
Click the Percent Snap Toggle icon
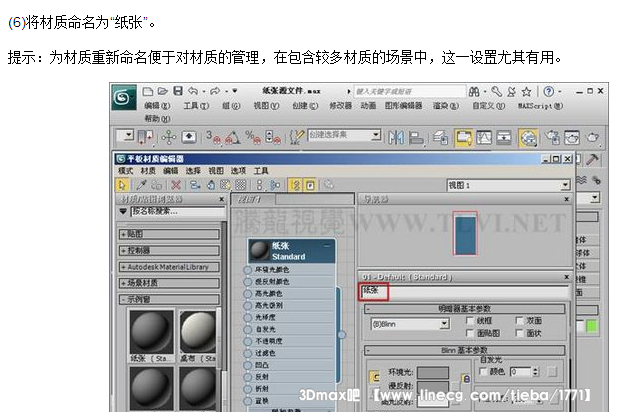[253, 138]
